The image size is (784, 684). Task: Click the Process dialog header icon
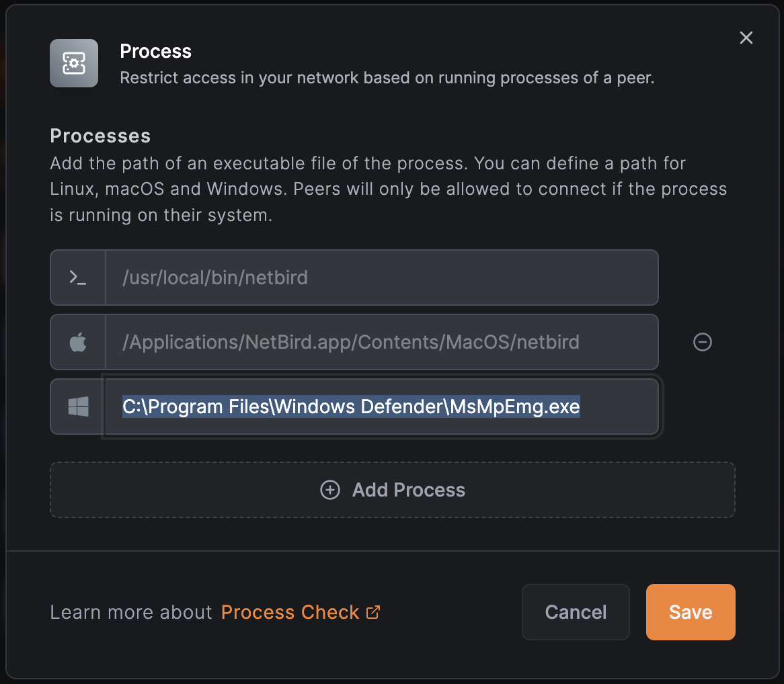(x=73, y=63)
